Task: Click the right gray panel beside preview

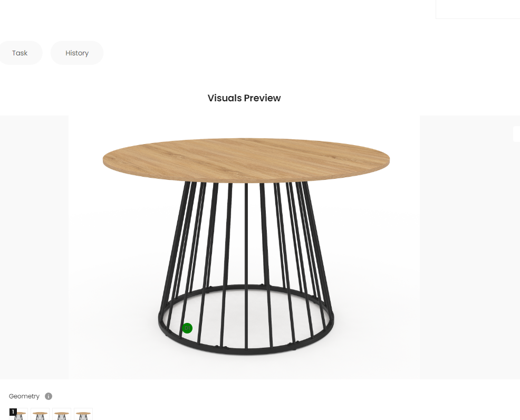Action: 469,247
